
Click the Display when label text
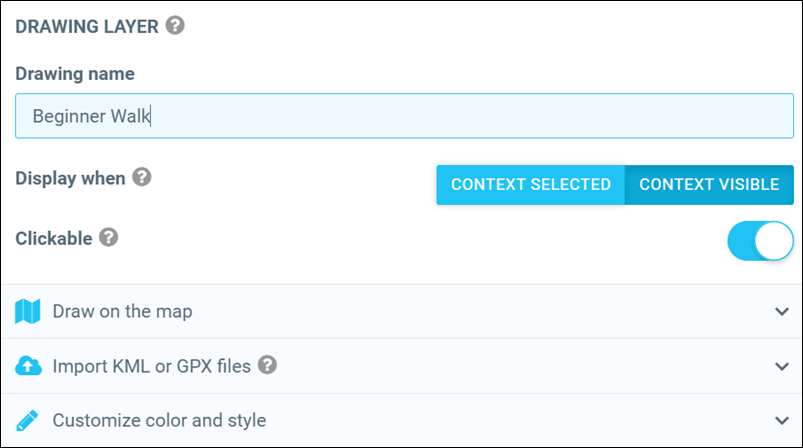pos(70,178)
